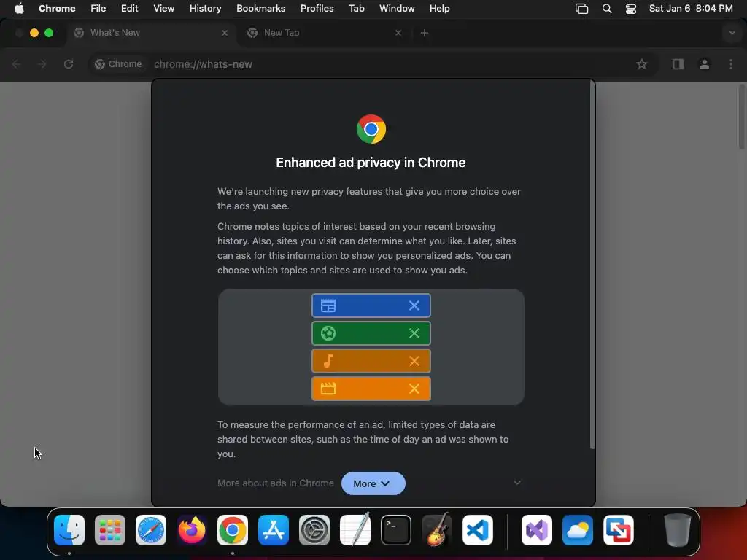Viewport: 747px width, 560px height.
Task: Bookmark this tab with the star icon
Action: (x=642, y=64)
